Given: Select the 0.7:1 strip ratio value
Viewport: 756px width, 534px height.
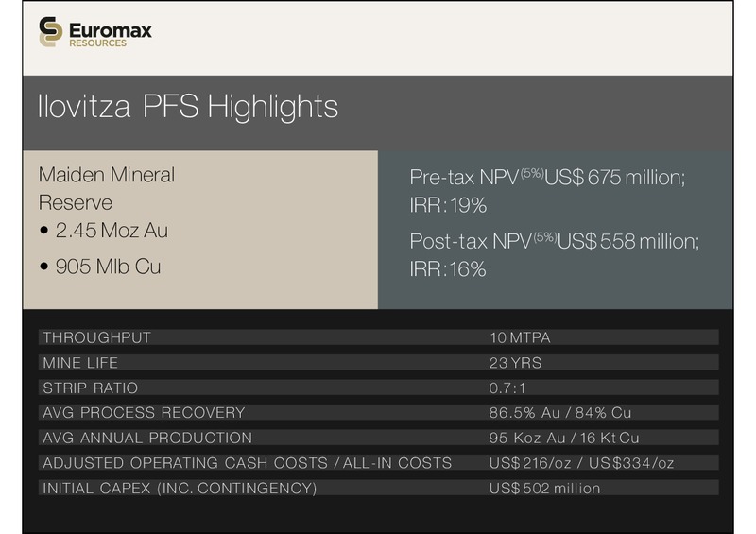Looking at the screenshot, I should pyautogui.click(x=507, y=388).
